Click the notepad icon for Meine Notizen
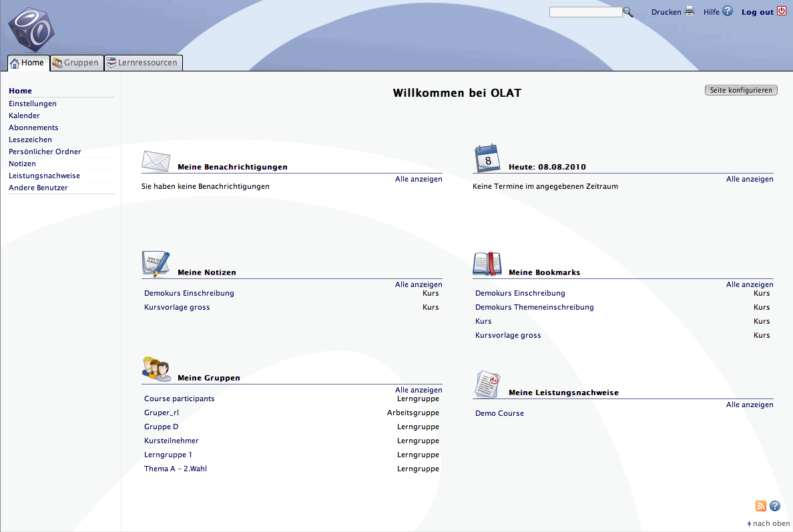 156,264
